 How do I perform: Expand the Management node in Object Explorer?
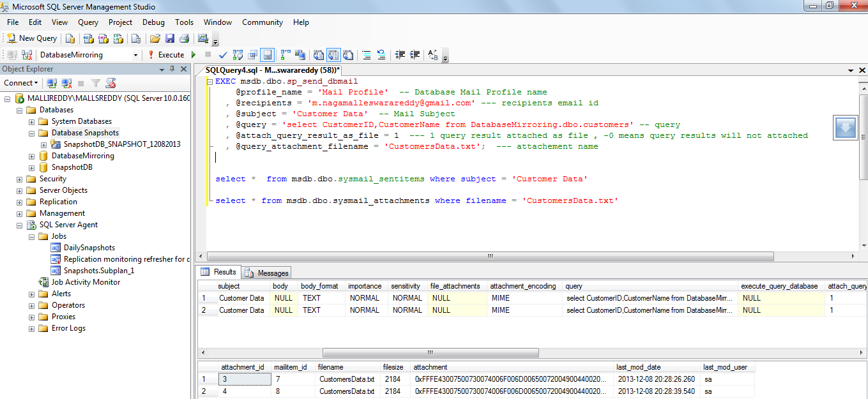(x=19, y=213)
